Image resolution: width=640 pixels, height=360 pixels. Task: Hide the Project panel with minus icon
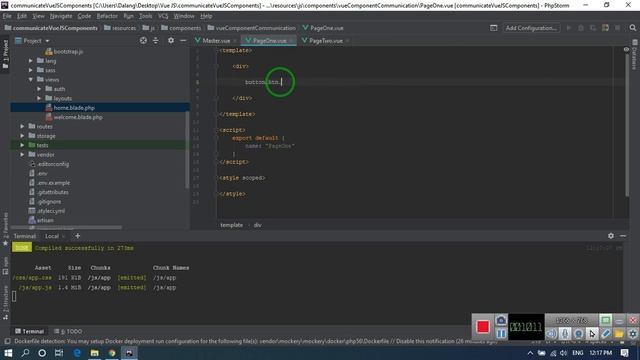click(183, 40)
